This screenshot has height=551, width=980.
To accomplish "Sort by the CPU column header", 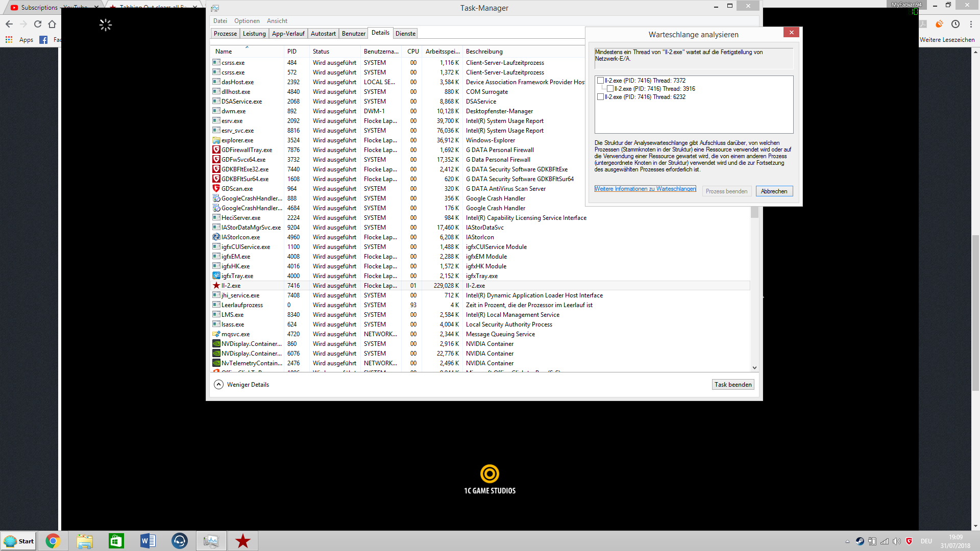I will click(x=413, y=52).
